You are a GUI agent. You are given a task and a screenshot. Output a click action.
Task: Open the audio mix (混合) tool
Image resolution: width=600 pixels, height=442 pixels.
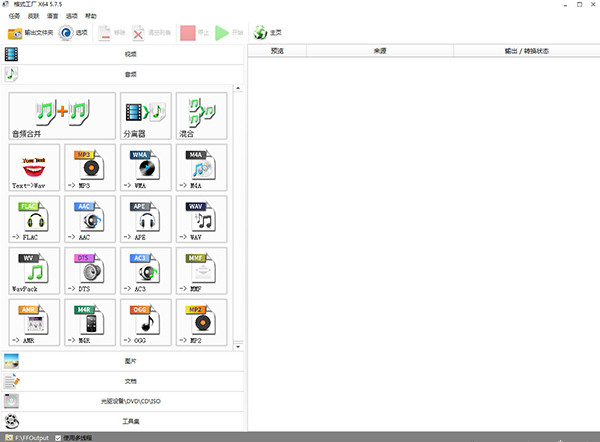click(x=201, y=115)
